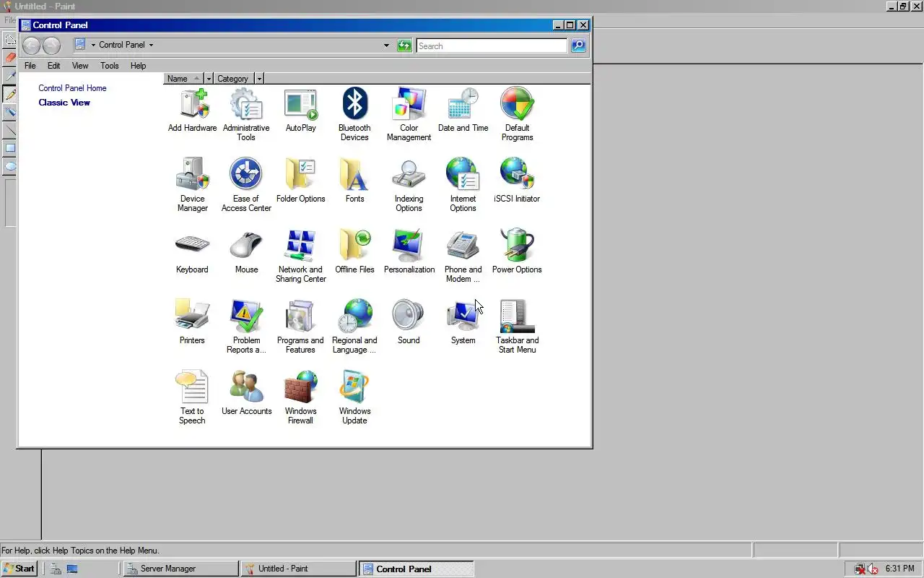The width and height of the screenshot is (924, 578).
Task: Open Folder Options
Action: tap(300, 181)
